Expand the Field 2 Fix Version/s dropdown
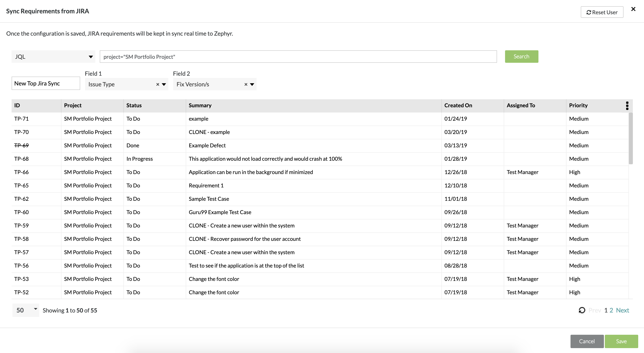Image resolution: width=644 pixels, height=353 pixels. [x=252, y=84]
